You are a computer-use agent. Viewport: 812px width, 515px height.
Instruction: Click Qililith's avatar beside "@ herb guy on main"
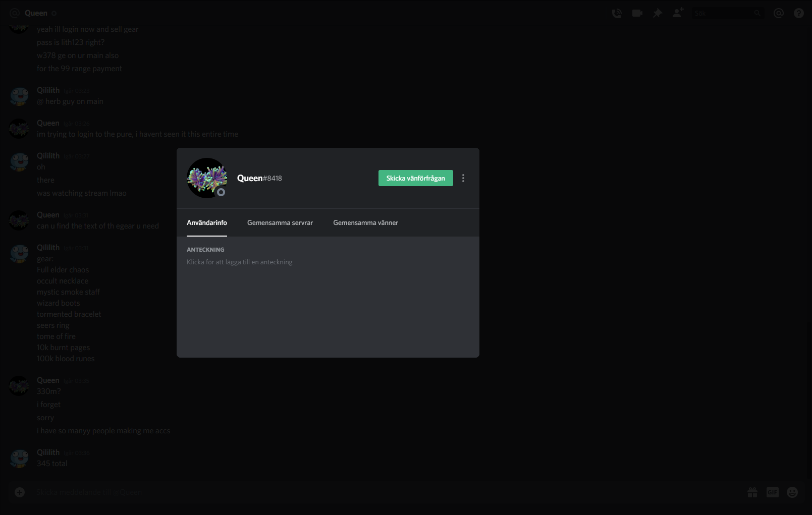click(19, 96)
